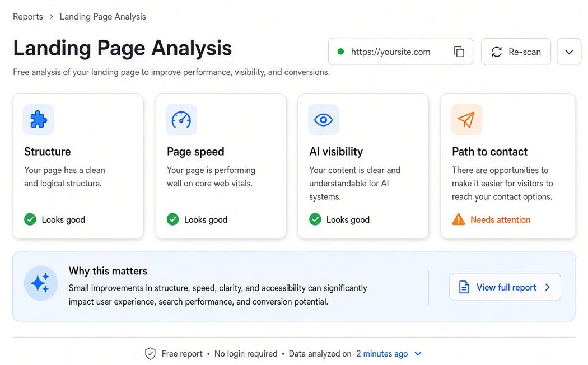The image size is (588, 365).
Task: Click the sparkle icon beside Why this matters
Action: pyautogui.click(x=40, y=283)
